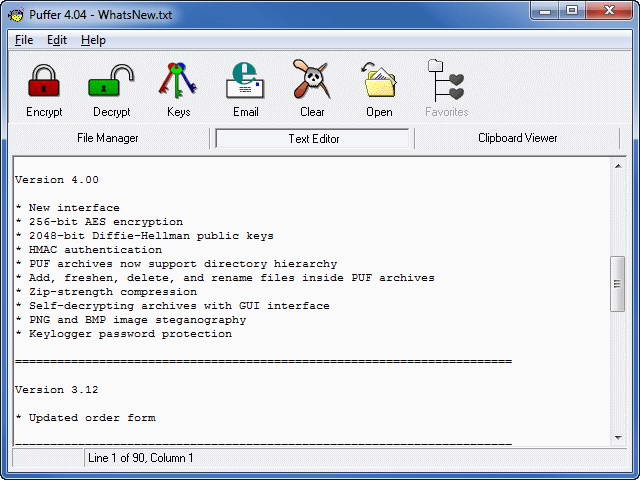The width and height of the screenshot is (640, 480).
Task: Click the Clear skull and crossbones icon
Action: coord(312,80)
